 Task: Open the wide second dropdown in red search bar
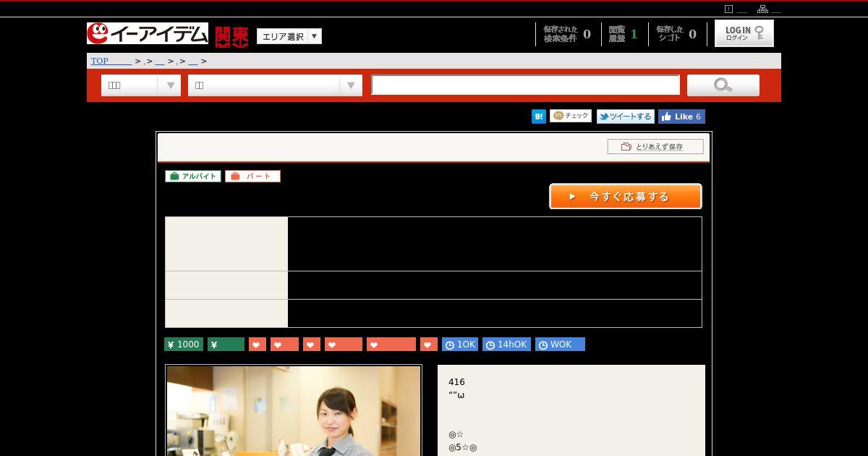pyautogui.click(x=275, y=85)
